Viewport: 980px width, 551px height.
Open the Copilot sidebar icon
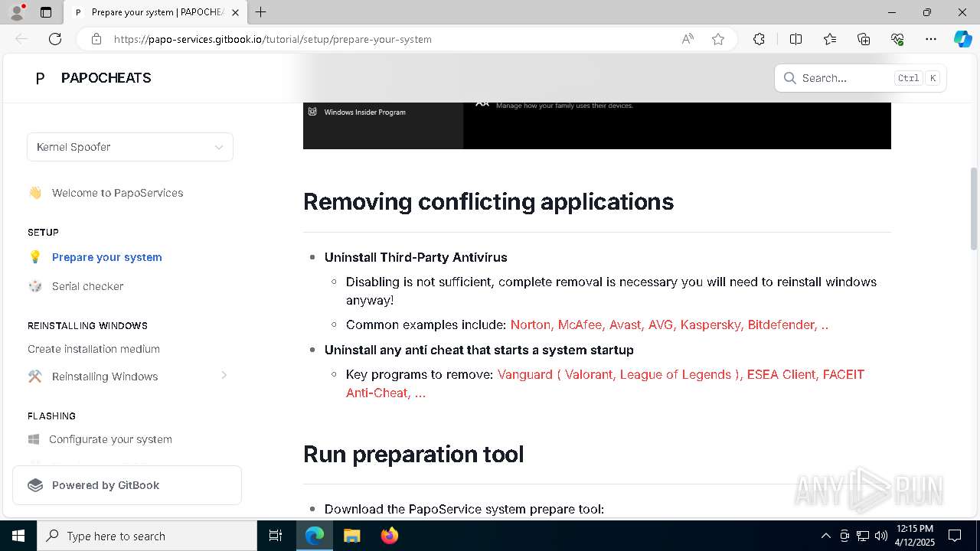point(962,39)
